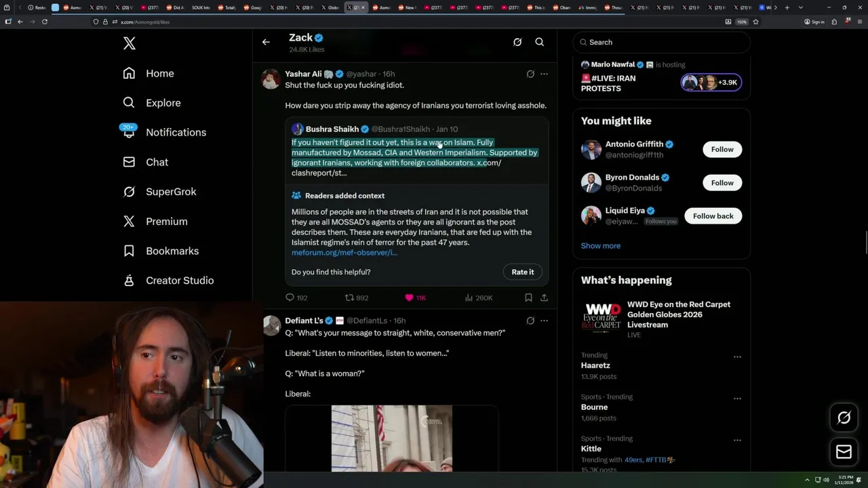Reply to Yashar Ali post with 192 replies

[x=296, y=298]
